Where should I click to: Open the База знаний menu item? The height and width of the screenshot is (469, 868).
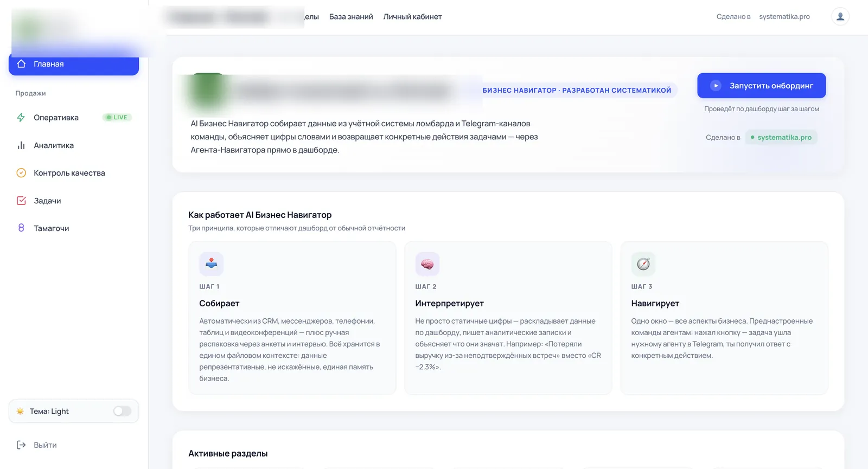point(351,17)
